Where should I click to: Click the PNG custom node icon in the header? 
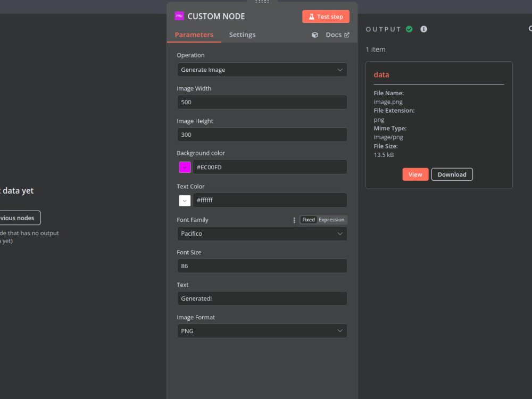(179, 16)
